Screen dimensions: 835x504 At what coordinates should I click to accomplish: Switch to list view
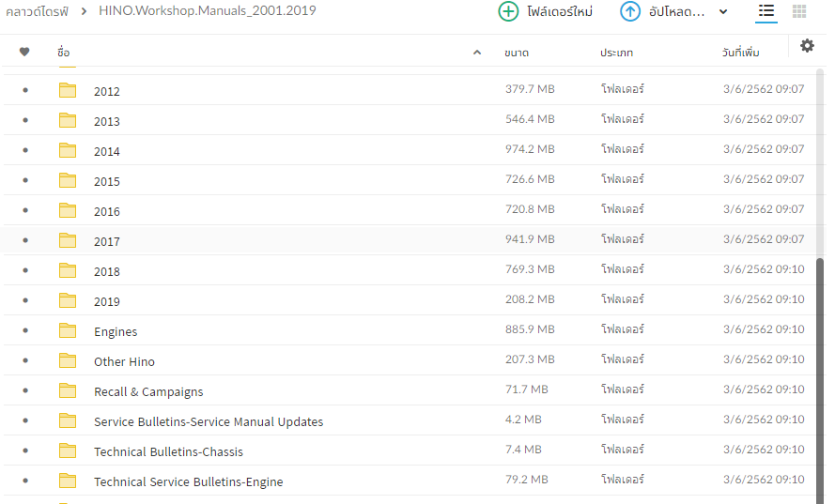pyautogui.click(x=766, y=11)
